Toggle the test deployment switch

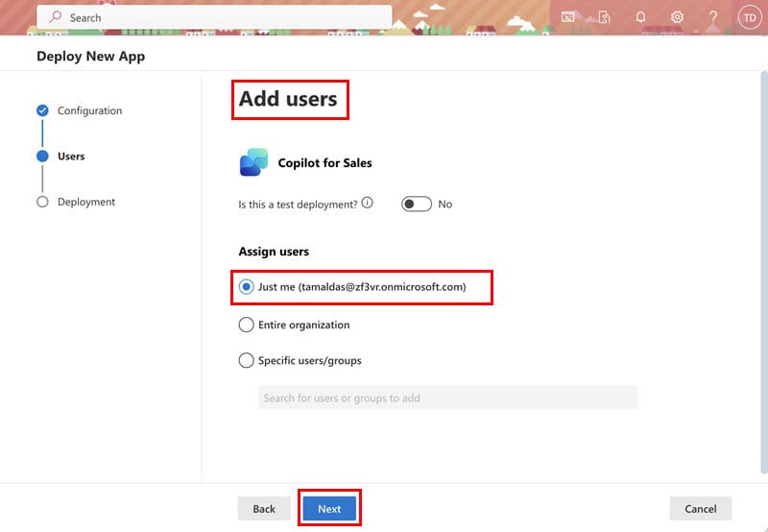[x=417, y=204]
